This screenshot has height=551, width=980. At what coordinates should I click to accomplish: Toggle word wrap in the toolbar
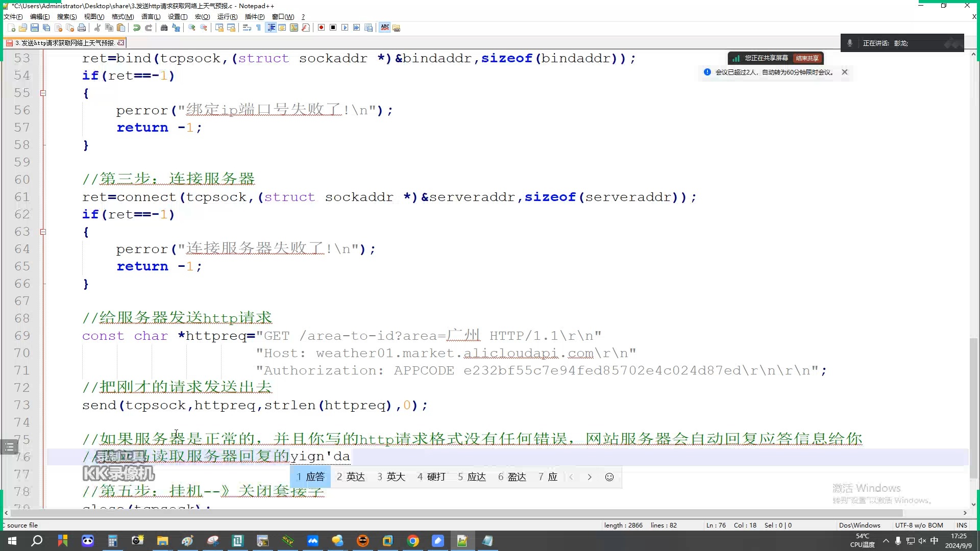(x=247, y=28)
